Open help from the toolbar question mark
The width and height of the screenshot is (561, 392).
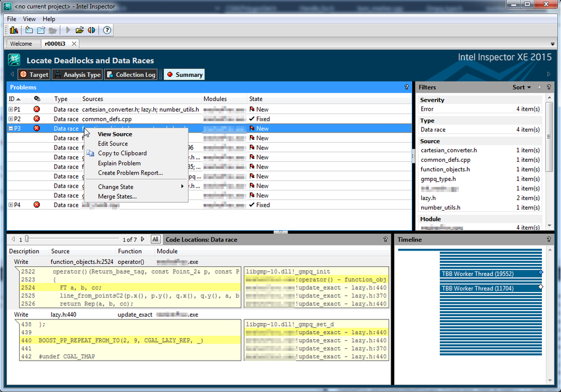107,30
